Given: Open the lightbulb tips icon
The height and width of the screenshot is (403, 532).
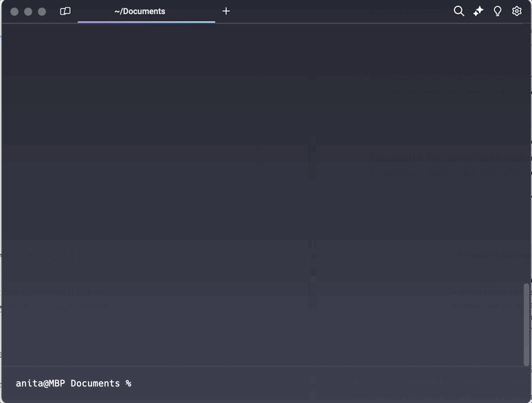Looking at the screenshot, I should [498, 11].
